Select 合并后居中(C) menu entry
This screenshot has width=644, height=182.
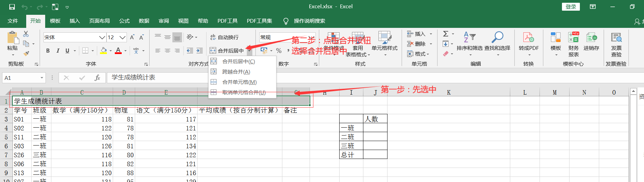coord(242,62)
